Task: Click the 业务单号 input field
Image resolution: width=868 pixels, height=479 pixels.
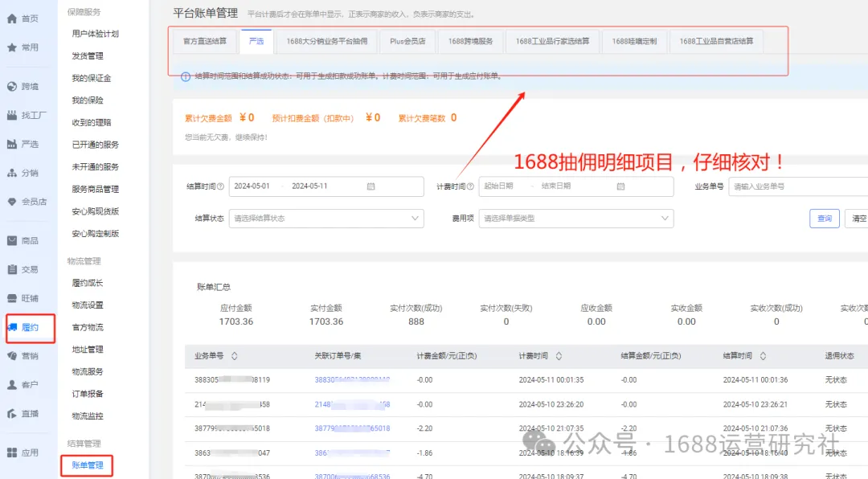Action: (x=798, y=186)
